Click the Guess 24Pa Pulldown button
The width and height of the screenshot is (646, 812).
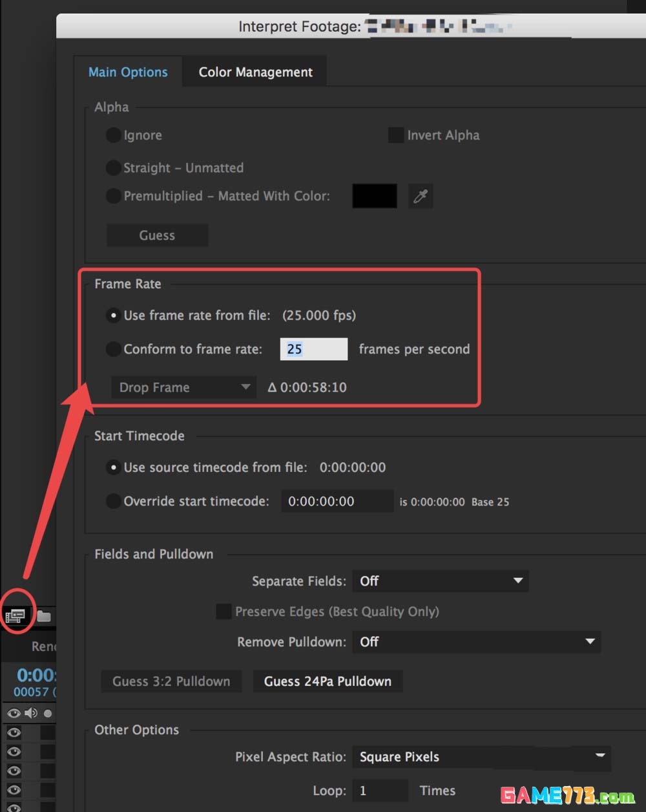(328, 681)
